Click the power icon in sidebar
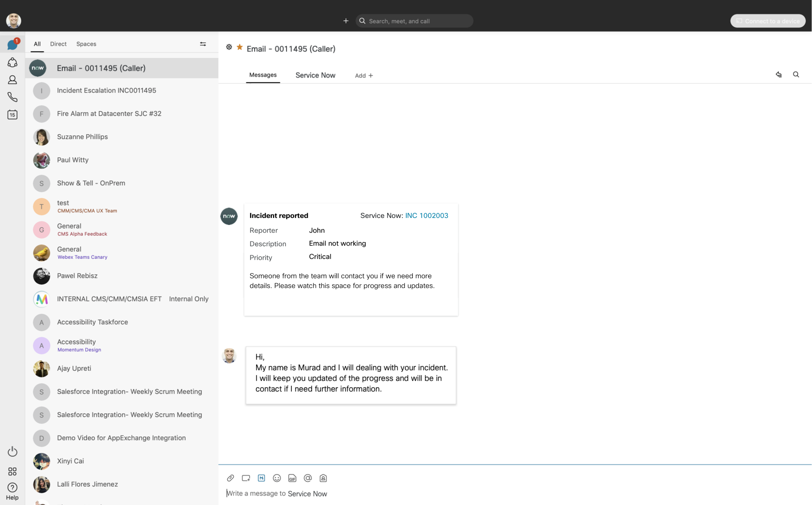The image size is (812, 505). coord(12,452)
